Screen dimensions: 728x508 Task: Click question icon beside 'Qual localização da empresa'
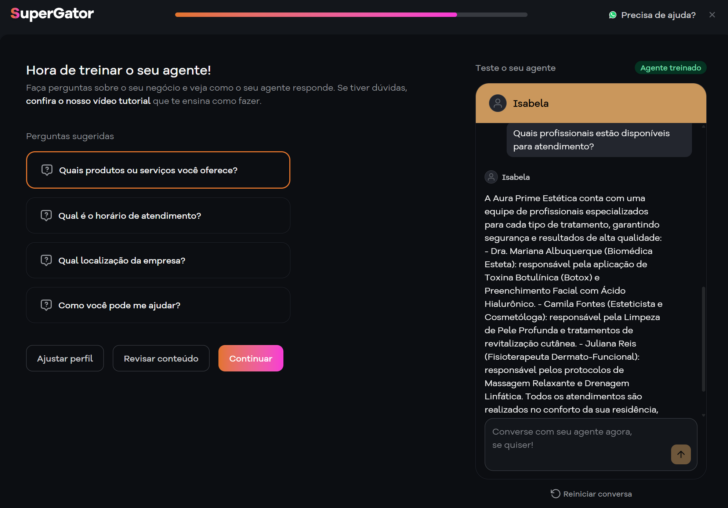pos(46,261)
